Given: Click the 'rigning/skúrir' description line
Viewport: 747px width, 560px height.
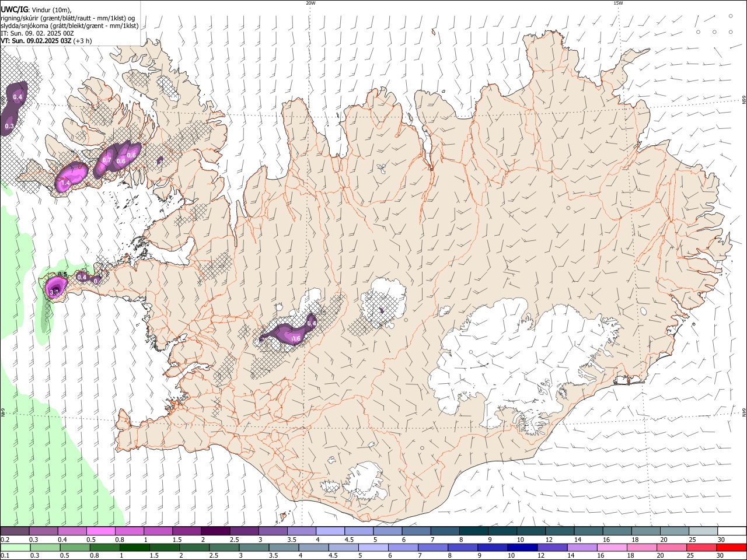Looking at the screenshot, I should [68, 17].
